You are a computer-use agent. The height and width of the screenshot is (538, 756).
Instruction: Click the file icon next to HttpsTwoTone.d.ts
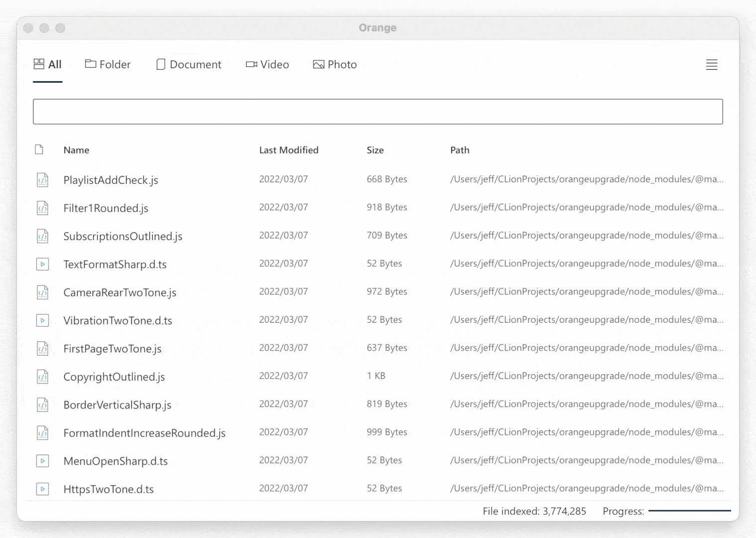pyautogui.click(x=43, y=489)
